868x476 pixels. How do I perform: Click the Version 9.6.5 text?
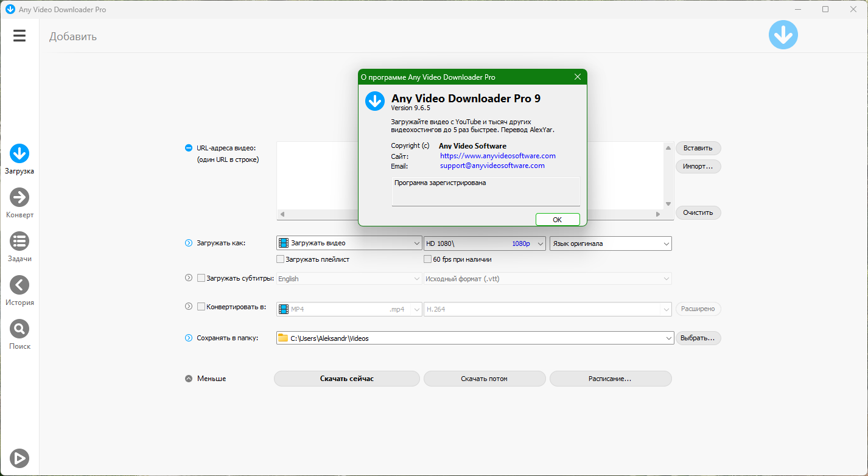pyautogui.click(x=411, y=108)
